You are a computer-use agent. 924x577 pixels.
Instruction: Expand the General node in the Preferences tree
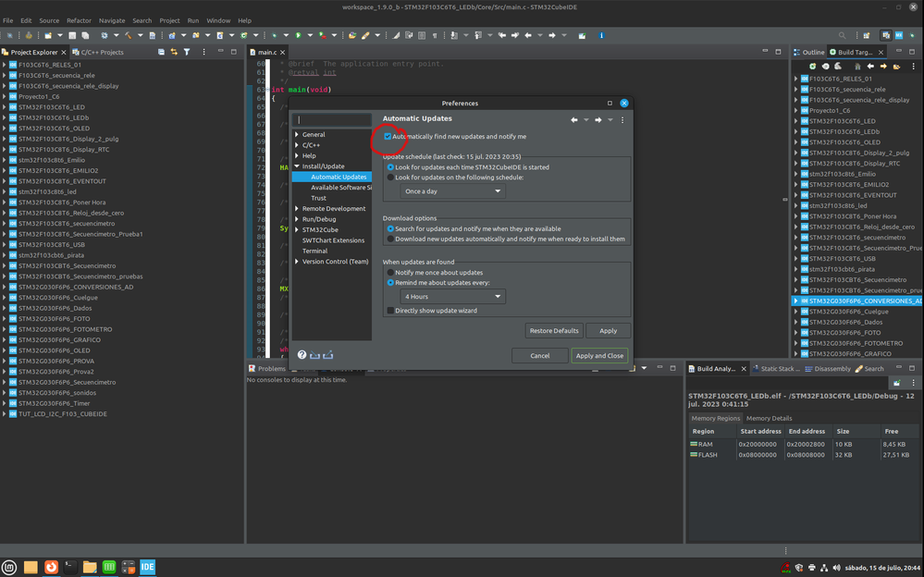(297, 134)
